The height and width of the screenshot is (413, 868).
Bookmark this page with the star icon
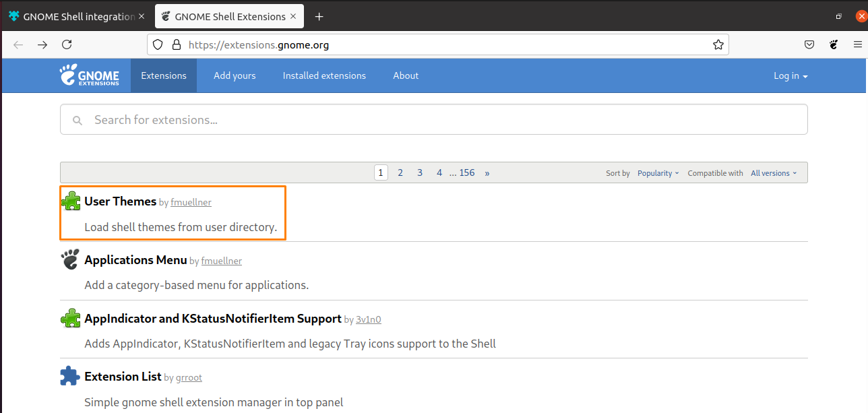(718, 45)
